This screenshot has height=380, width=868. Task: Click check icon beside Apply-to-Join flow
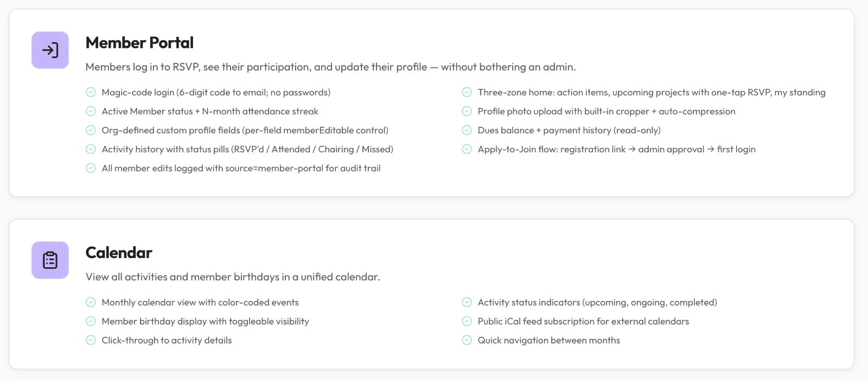[467, 149]
